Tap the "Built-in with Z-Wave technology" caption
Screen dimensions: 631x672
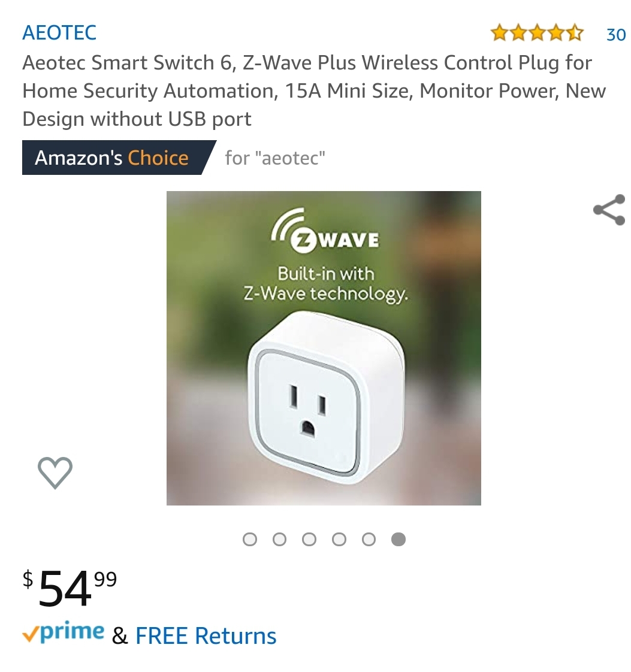click(325, 284)
